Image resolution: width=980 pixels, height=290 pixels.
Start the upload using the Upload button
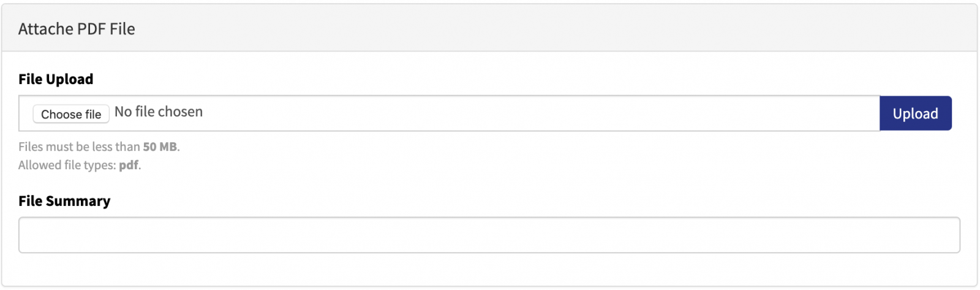tap(915, 113)
